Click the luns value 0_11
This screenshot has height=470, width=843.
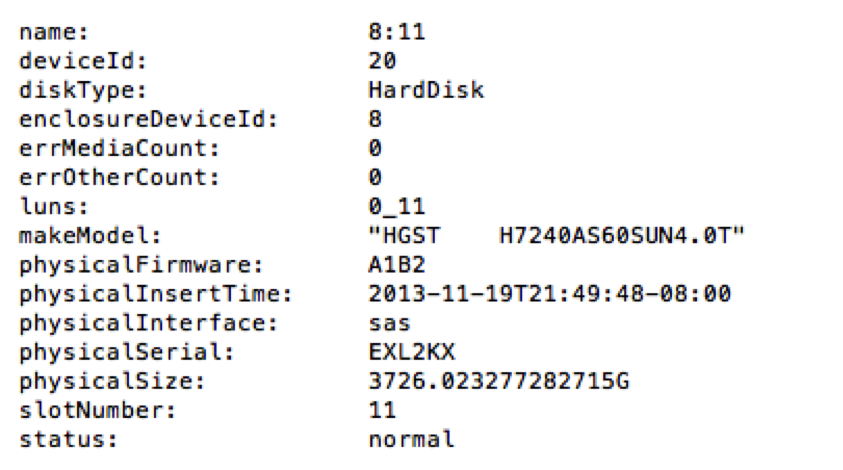tap(396, 207)
